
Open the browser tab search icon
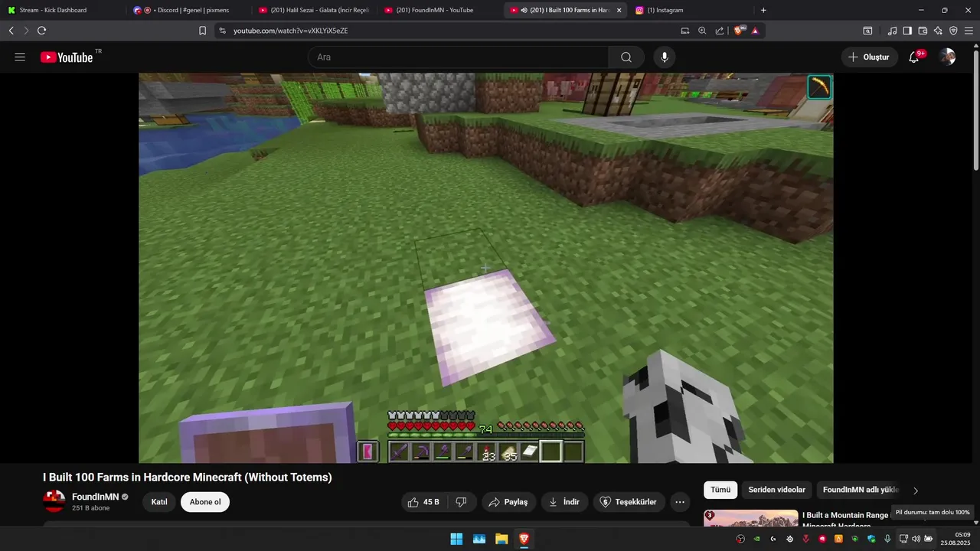point(867,31)
